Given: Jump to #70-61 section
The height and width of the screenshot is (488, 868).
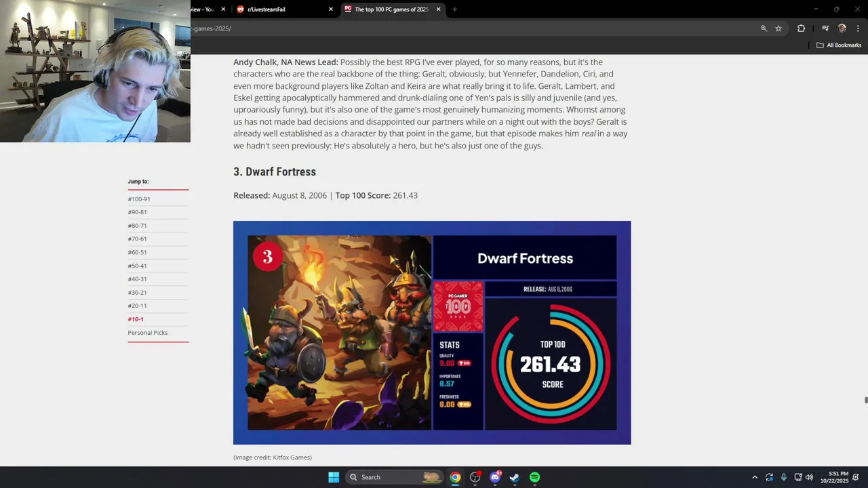Looking at the screenshot, I should 137,239.
